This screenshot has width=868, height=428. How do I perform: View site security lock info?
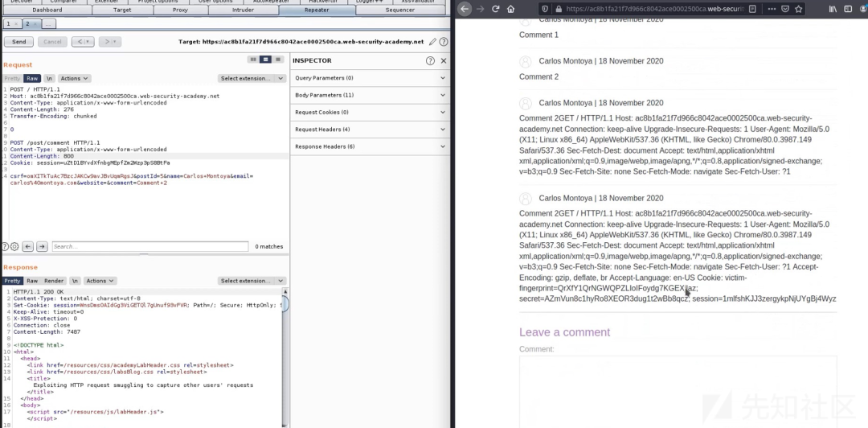tap(559, 9)
